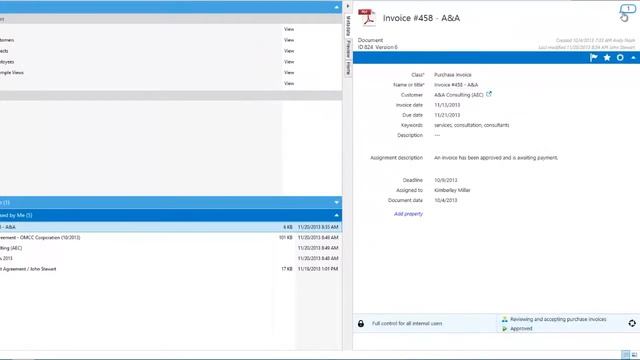
Task: Click the Deadline value 10/9/2013
Action: point(446,180)
